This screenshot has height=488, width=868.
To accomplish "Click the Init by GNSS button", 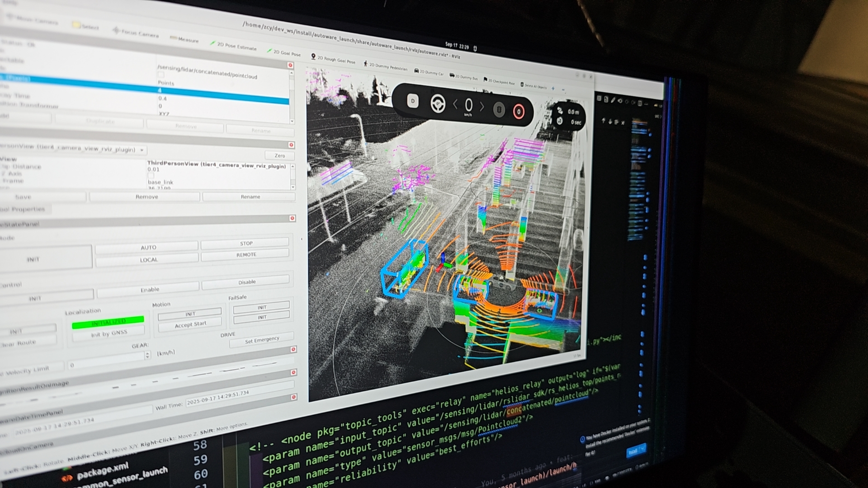I will point(109,334).
